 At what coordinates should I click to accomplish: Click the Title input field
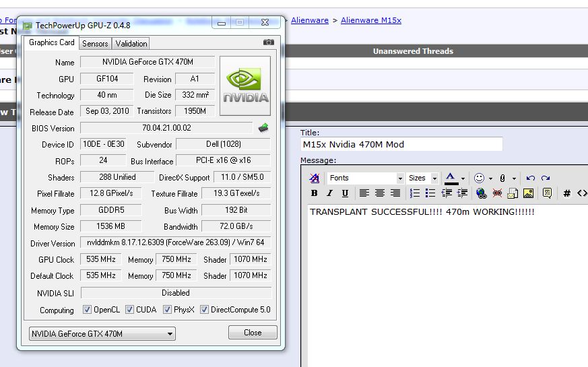tap(401, 144)
